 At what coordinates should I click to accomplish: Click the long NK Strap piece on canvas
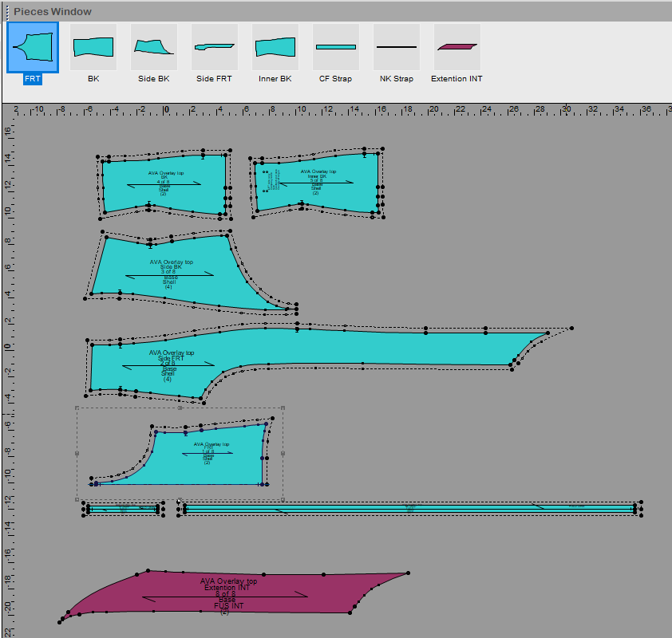click(410, 509)
